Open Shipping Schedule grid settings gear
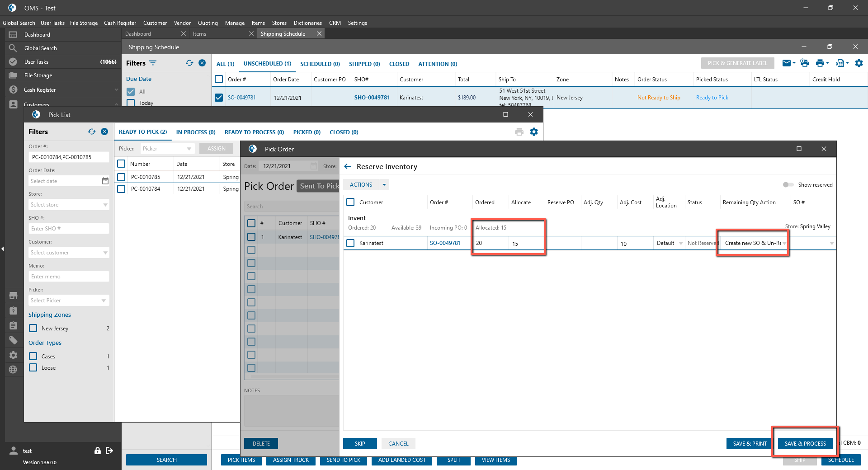This screenshot has height=470, width=868. [859, 63]
